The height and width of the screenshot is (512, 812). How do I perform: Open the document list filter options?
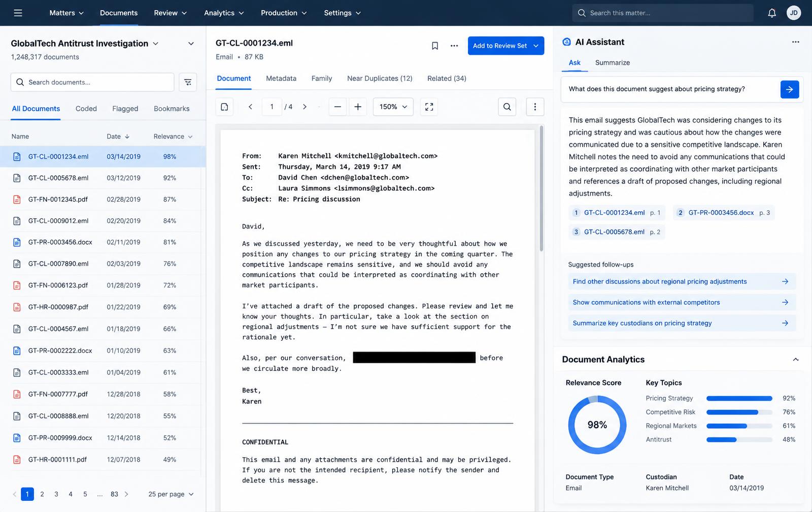pyautogui.click(x=188, y=82)
